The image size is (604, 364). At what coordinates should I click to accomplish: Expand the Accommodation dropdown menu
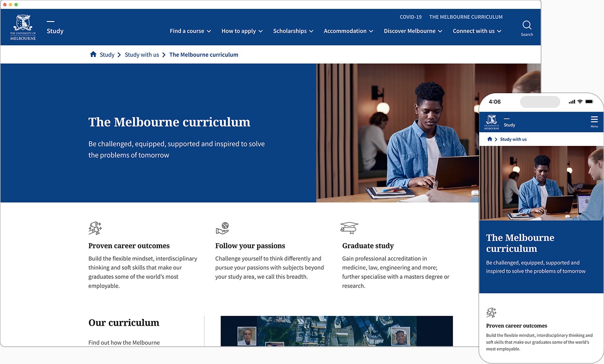pyautogui.click(x=348, y=31)
